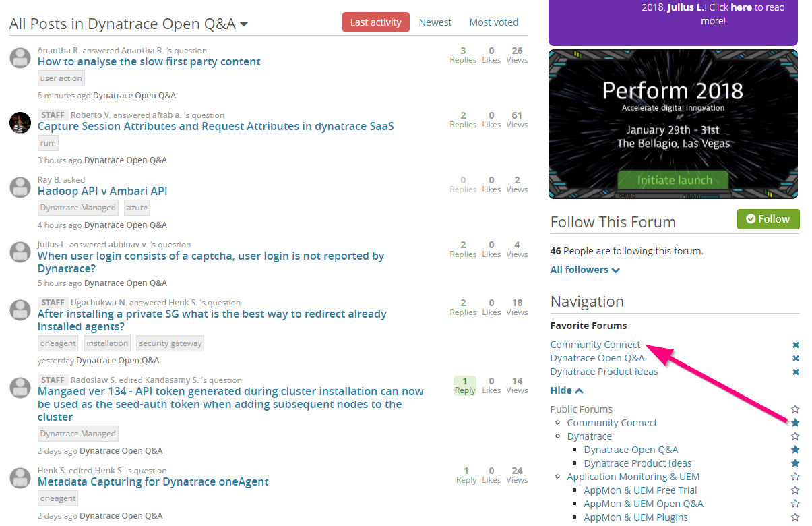Open Mangaed ver 134 API token question

tap(230, 404)
